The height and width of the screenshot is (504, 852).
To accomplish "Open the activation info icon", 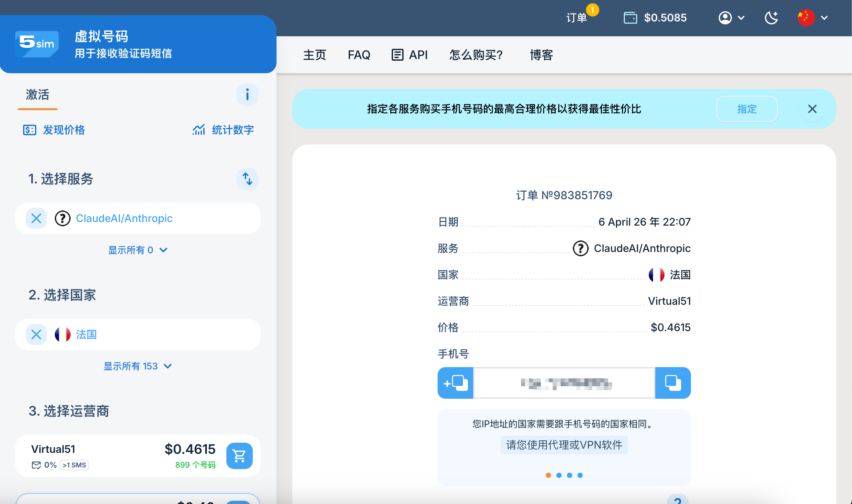I will (247, 94).
